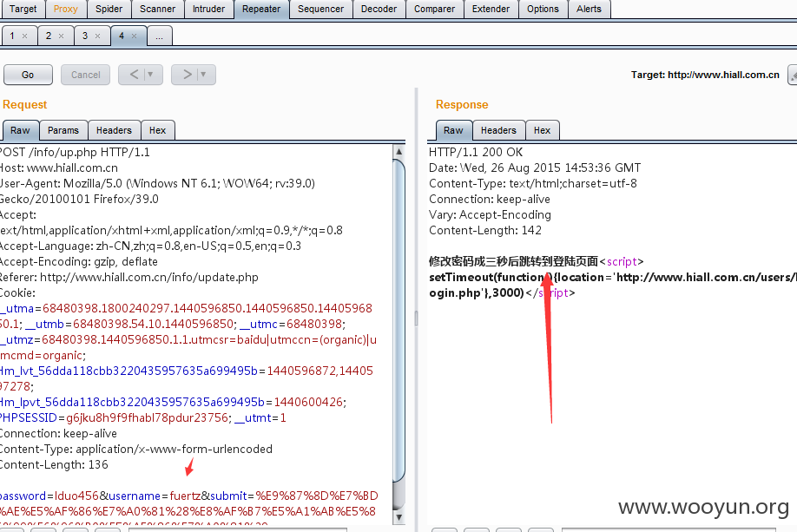Click request scrollbar up arrow
797x532 pixels.
pyautogui.click(x=399, y=151)
